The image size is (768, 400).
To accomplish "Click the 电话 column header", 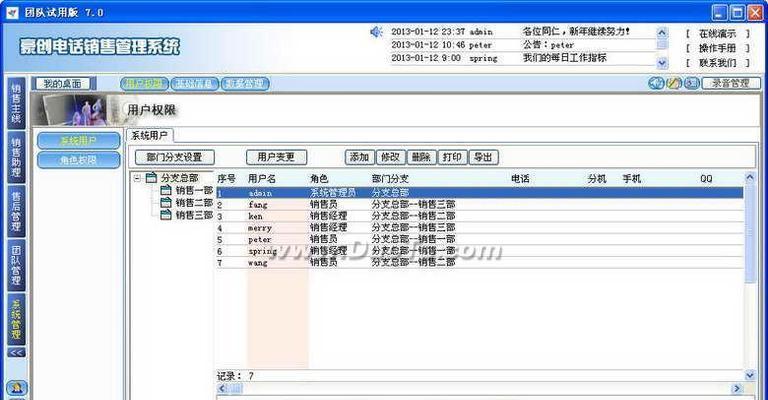I will point(520,179).
